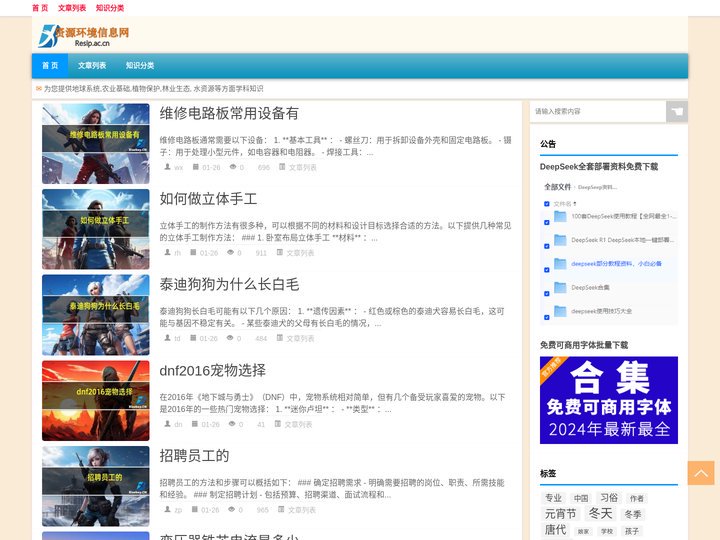
Task: Open thumbnail for dnf2016宠物选择
Action: (x=96, y=400)
